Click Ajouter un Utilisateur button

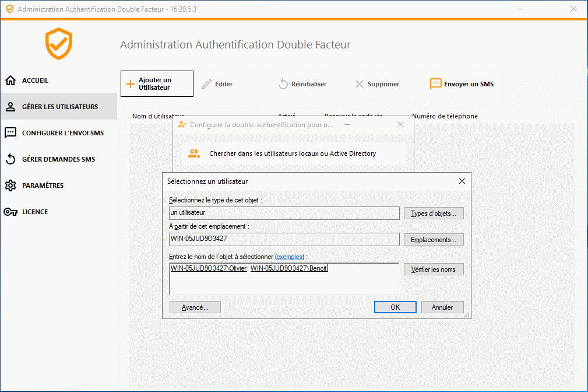tap(157, 84)
